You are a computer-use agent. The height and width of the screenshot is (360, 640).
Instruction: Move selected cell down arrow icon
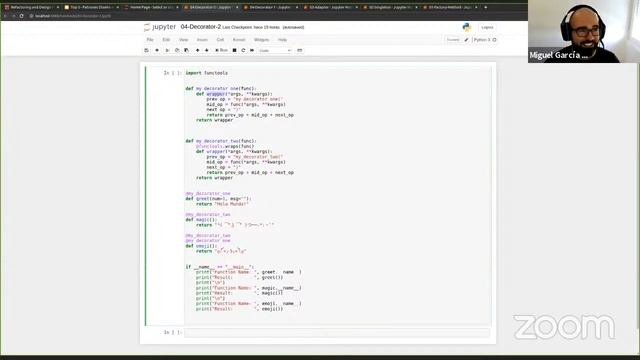pos(207,50)
